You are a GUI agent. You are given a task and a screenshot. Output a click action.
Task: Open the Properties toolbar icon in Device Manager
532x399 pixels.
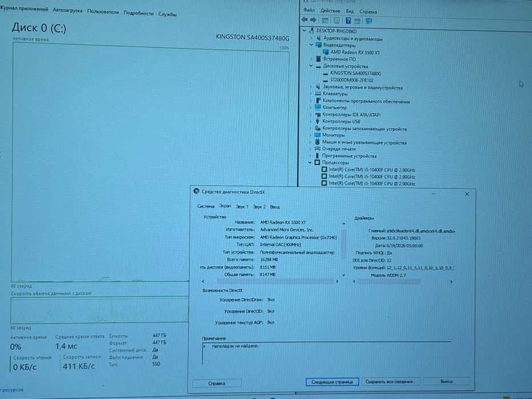[x=336, y=21]
